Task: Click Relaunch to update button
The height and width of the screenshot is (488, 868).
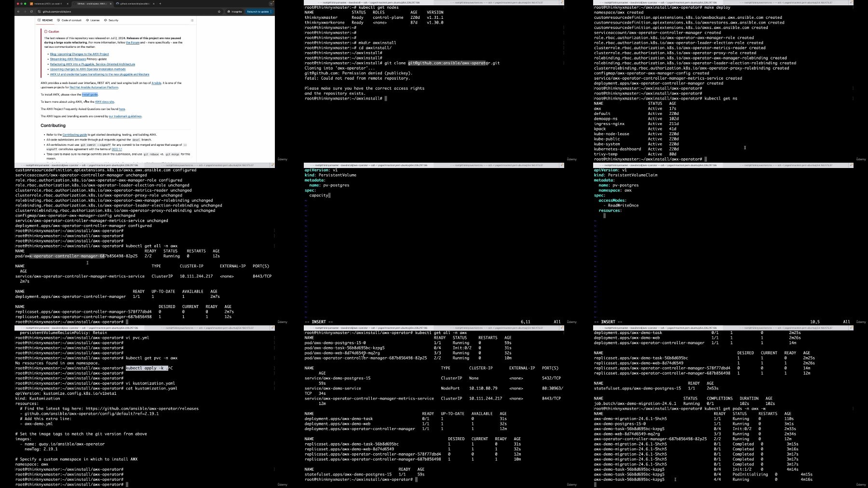Action: click(259, 12)
